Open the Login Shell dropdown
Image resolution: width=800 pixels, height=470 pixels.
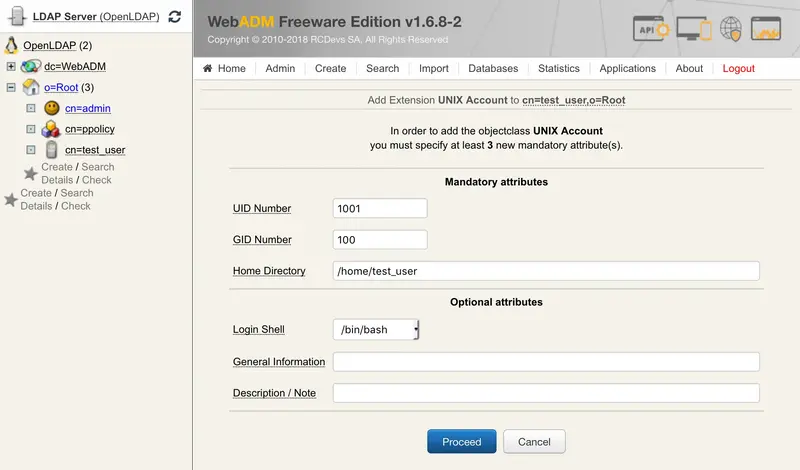pos(376,330)
